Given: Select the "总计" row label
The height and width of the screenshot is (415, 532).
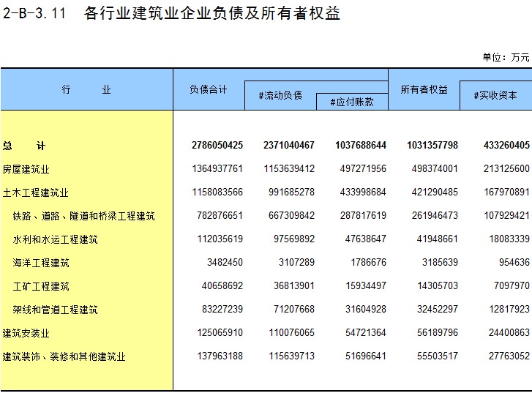Looking at the screenshot, I should click(x=24, y=146).
